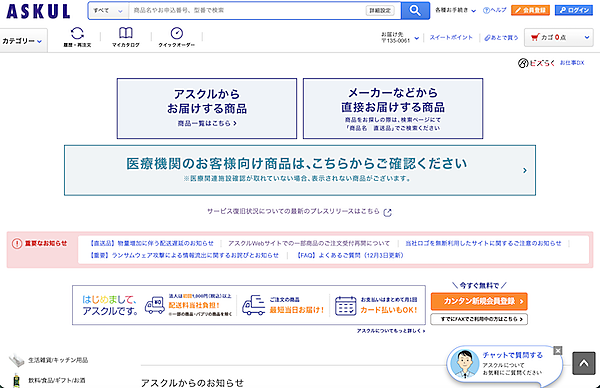The image size is (600, 388).
Task: Open 履歴・再注文 history reorder icon
Action: coord(77,33)
